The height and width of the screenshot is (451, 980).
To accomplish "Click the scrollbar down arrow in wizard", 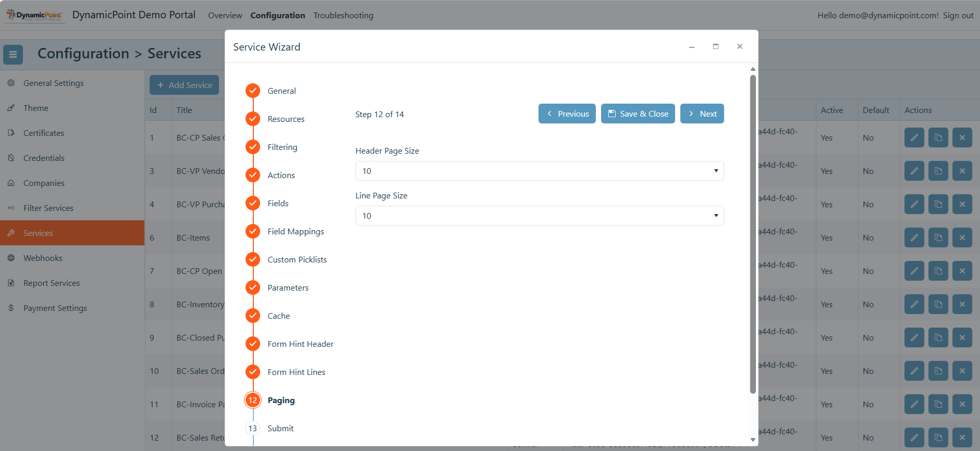I will pyautogui.click(x=753, y=440).
